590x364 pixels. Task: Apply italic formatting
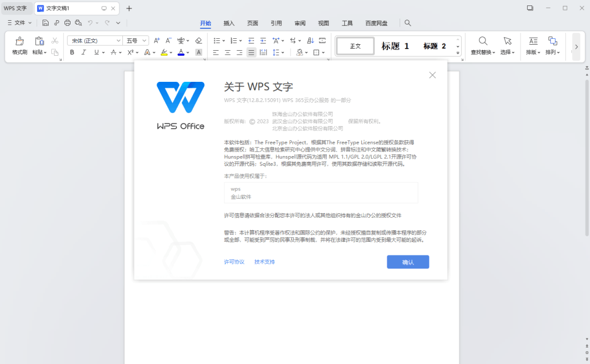point(84,52)
